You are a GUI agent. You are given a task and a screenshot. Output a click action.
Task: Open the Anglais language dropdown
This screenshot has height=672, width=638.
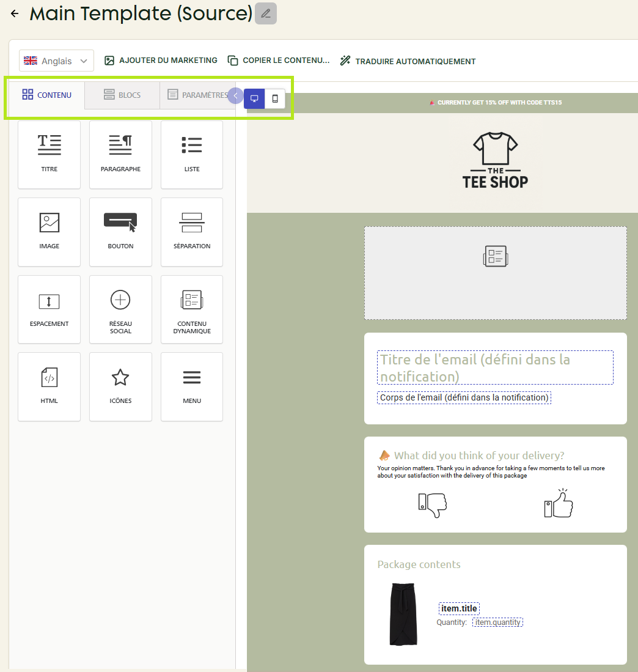(56, 61)
